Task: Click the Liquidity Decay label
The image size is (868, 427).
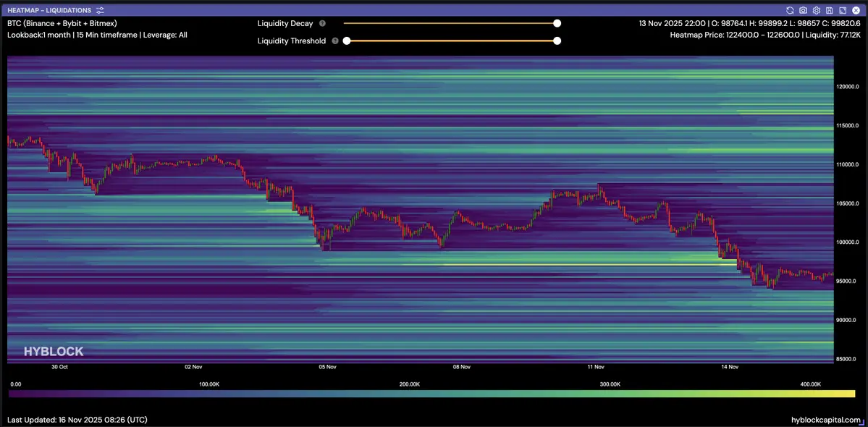Action: (x=285, y=23)
